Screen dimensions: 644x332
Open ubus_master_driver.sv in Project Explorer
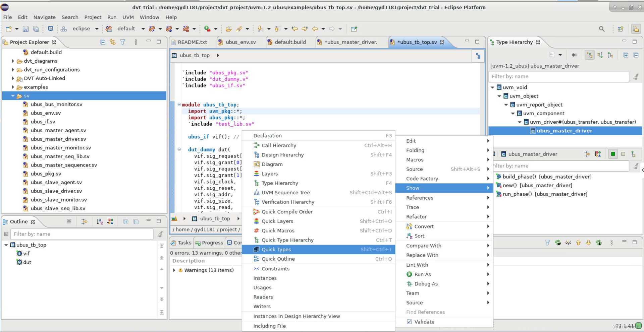pos(58,139)
